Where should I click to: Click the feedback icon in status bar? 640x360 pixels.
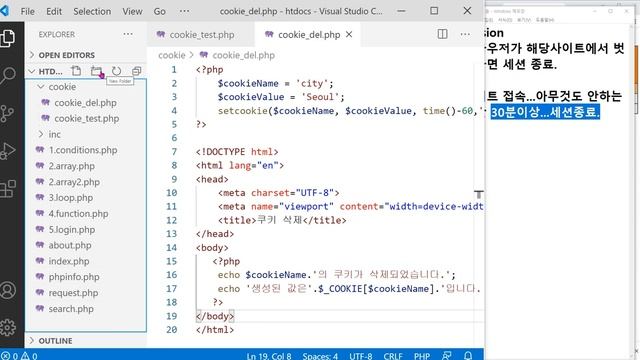pos(447,356)
